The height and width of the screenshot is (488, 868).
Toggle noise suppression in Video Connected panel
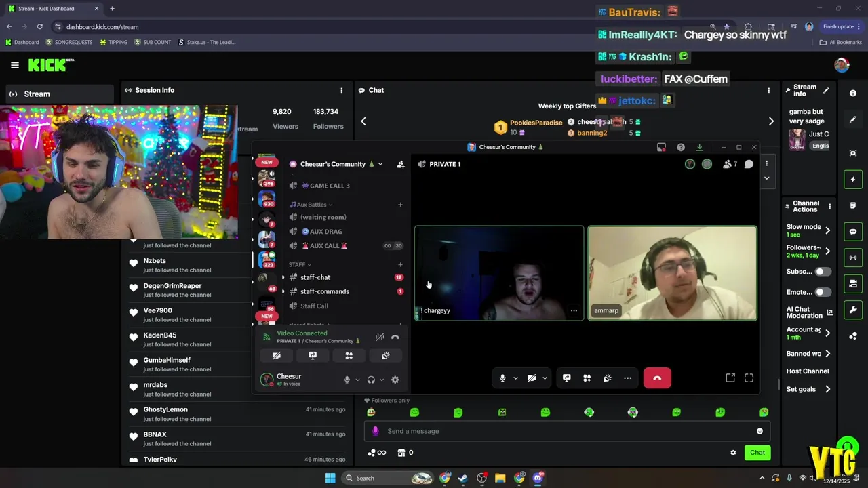pyautogui.click(x=380, y=337)
